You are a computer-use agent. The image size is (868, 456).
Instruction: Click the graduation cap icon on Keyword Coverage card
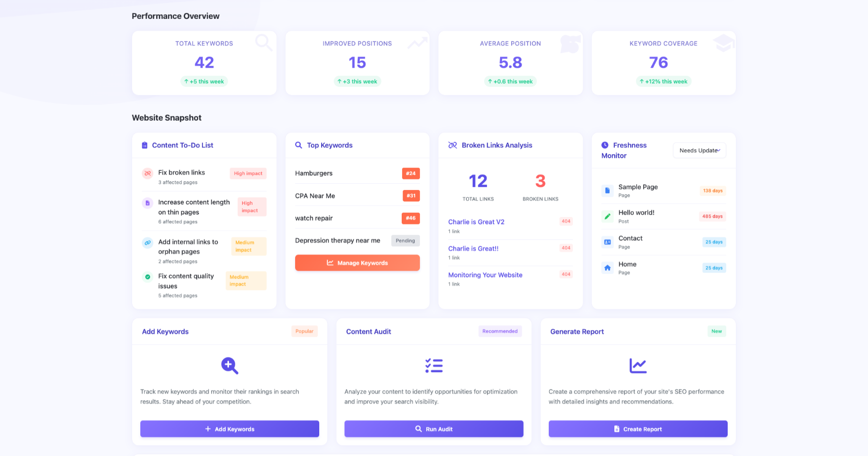(724, 43)
